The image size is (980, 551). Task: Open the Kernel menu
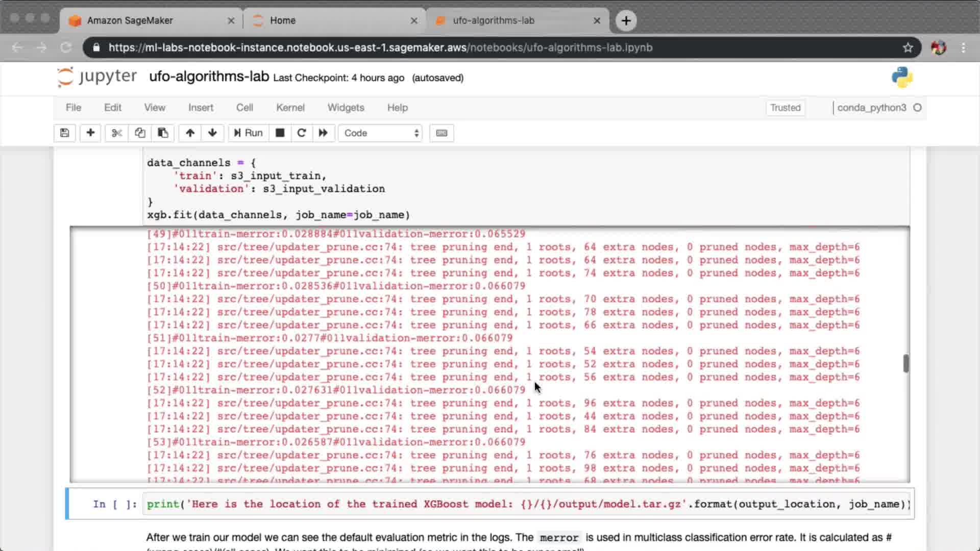point(290,108)
